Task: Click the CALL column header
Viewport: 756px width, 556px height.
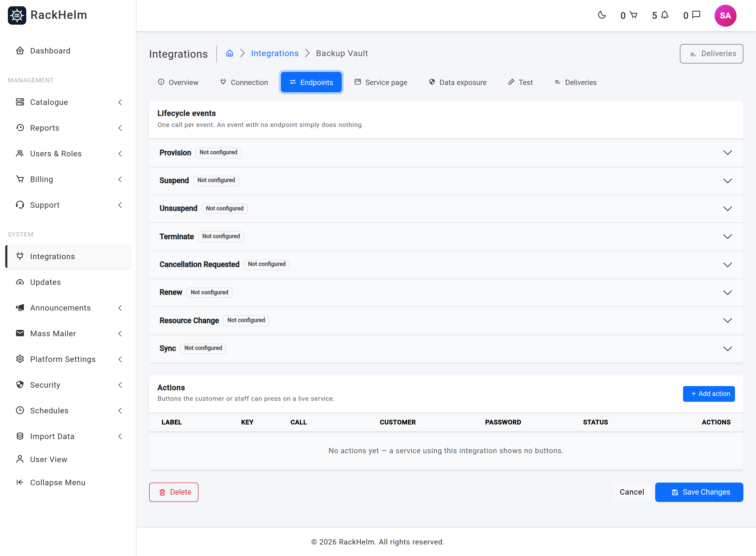Action: point(298,422)
